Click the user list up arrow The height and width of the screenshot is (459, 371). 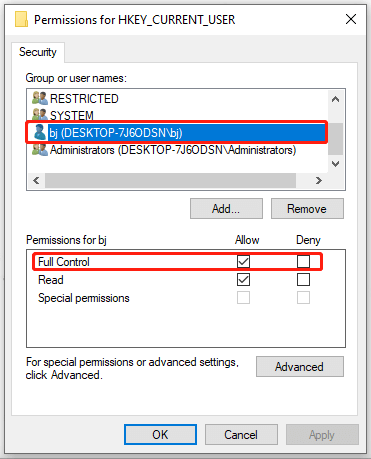coord(335,99)
